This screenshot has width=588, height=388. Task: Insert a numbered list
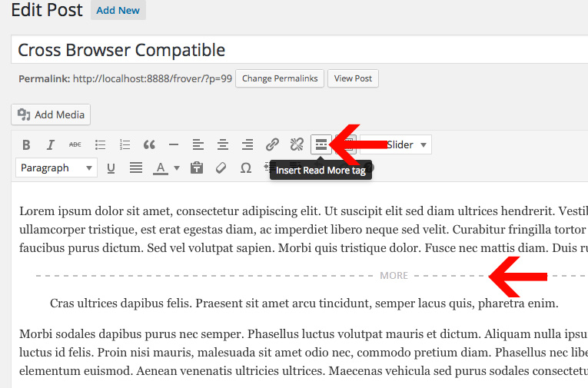125,144
